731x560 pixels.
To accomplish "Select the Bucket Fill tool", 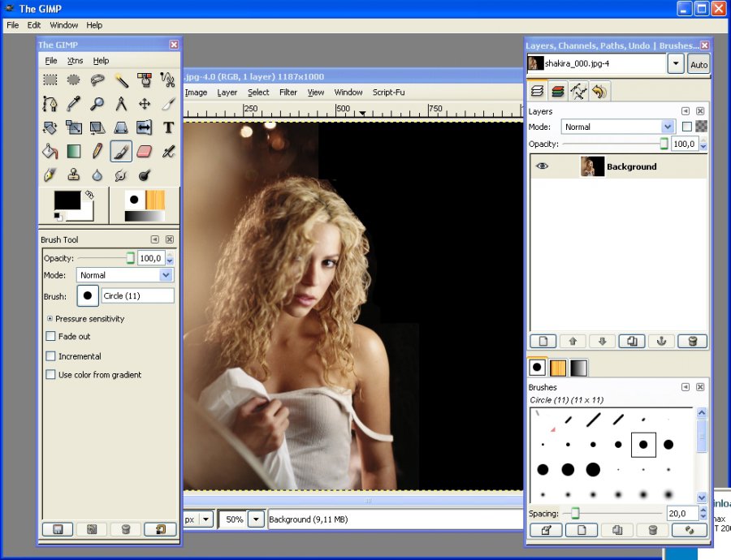I will click(x=50, y=152).
